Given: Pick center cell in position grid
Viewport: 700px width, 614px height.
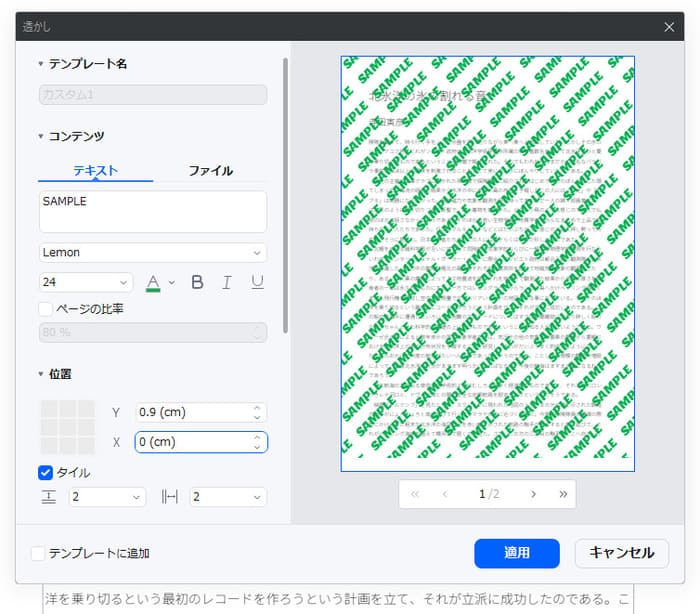Looking at the screenshot, I should pyautogui.click(x=67, y=427).
